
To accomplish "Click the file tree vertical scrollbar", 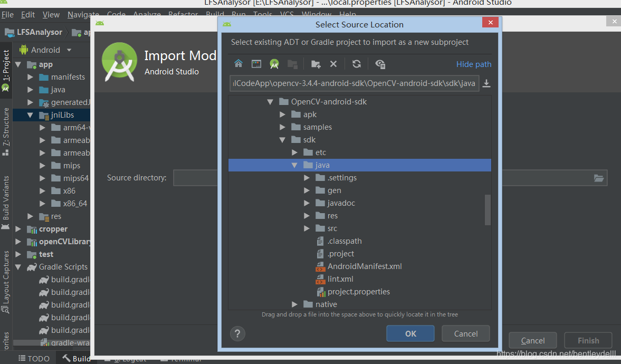I will 488,210.
